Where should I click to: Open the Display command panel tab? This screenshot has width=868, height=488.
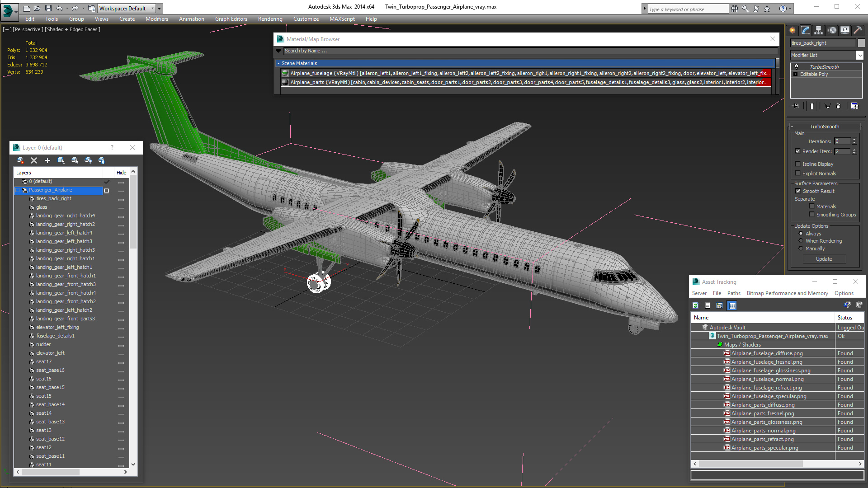click(844, 30)
